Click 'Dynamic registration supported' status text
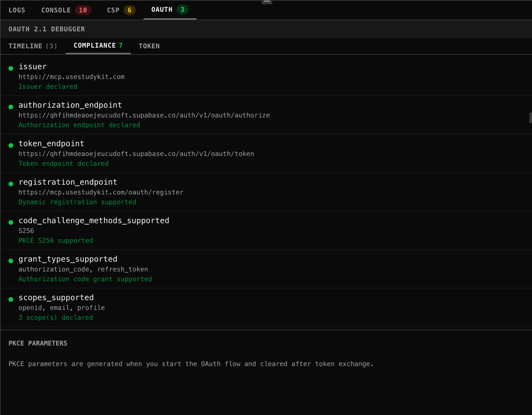Screen dimensions: 532x415 [x=77, y=202]
